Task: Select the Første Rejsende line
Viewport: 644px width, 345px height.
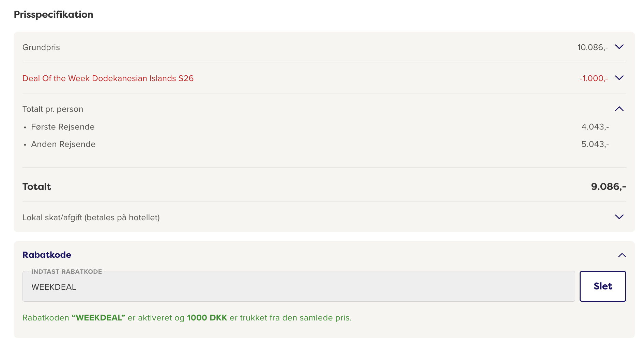Action: click(63, 127)
